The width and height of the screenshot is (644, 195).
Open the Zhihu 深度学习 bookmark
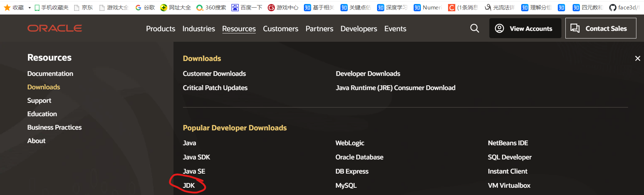(392, 8)
